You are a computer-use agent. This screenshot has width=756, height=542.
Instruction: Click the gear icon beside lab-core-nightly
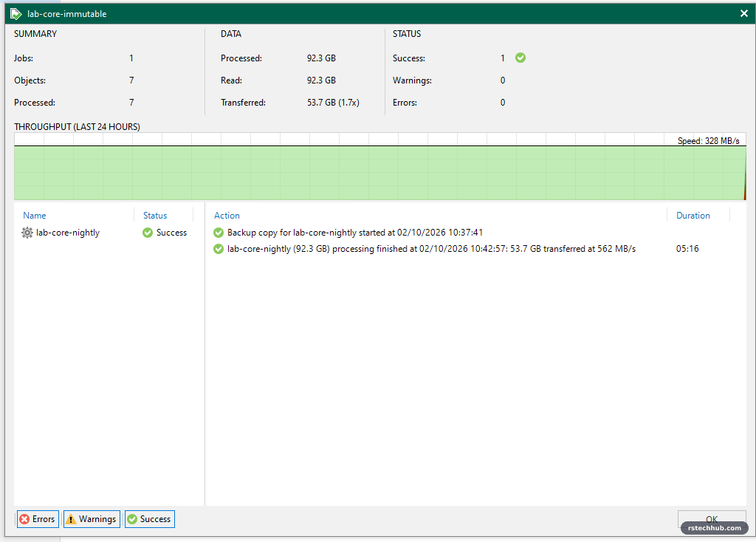[27, 233]
